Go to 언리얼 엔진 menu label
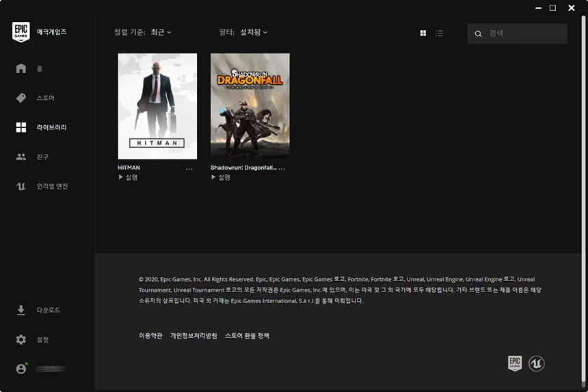 (x=52, y=186)
